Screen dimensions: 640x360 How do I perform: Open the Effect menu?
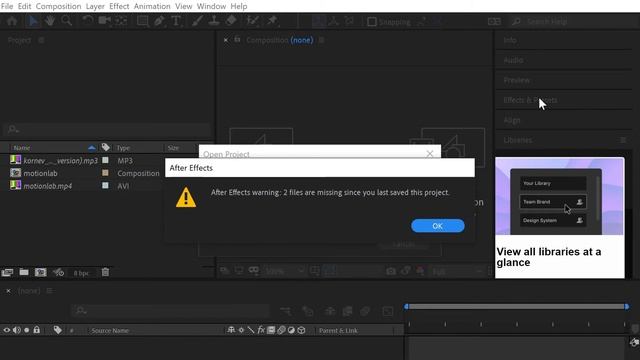119,6
